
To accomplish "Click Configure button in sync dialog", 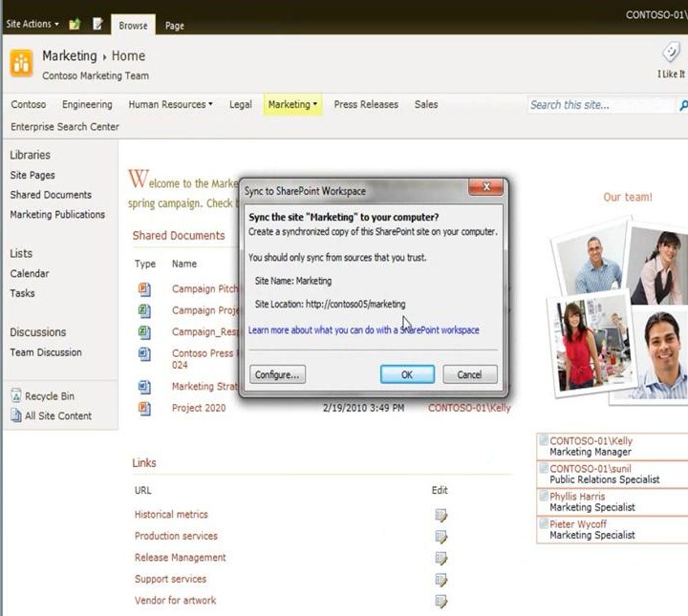I will [277, 374].
